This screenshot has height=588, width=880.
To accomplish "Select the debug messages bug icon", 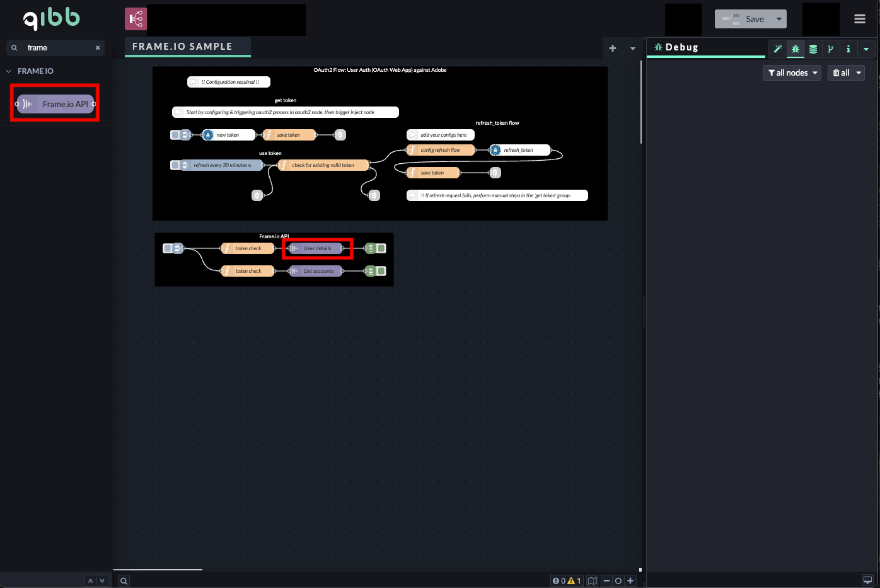I will click(x=796, y=49).
